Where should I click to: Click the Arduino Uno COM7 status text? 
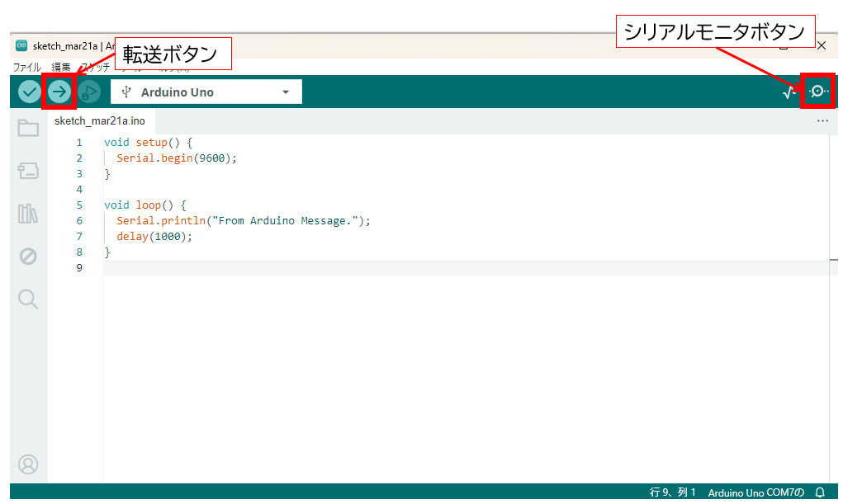coord(755,492)
